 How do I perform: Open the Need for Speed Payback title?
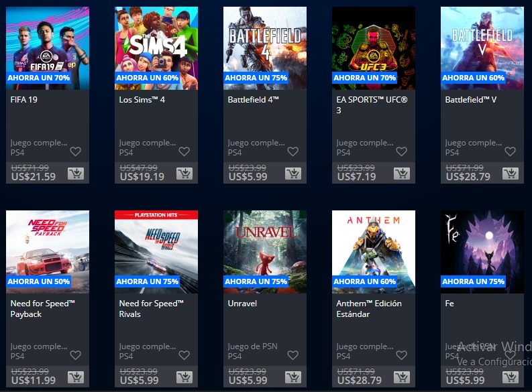tap(42, 309)
